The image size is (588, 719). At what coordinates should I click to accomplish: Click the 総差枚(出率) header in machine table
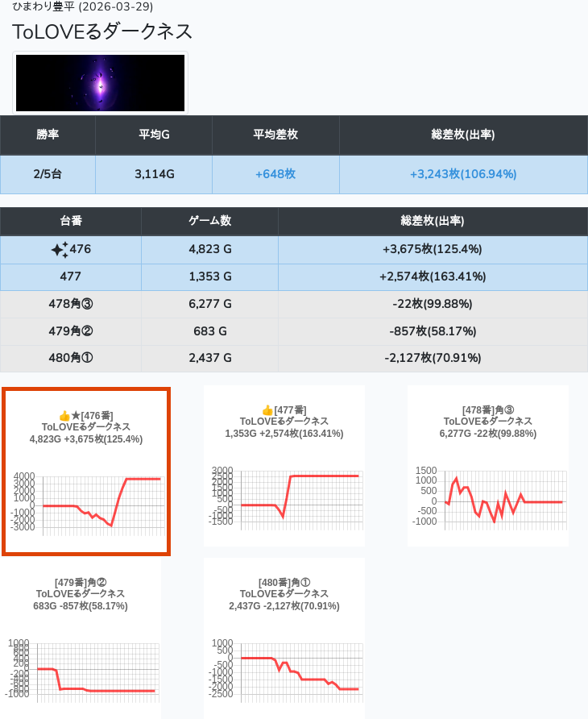(432, 221)
